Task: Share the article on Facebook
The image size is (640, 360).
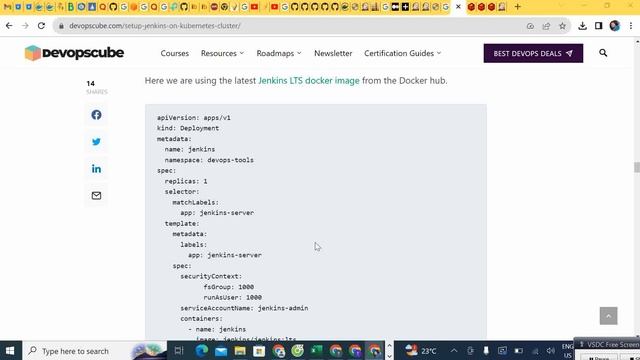Action: (x=96, y=115)
